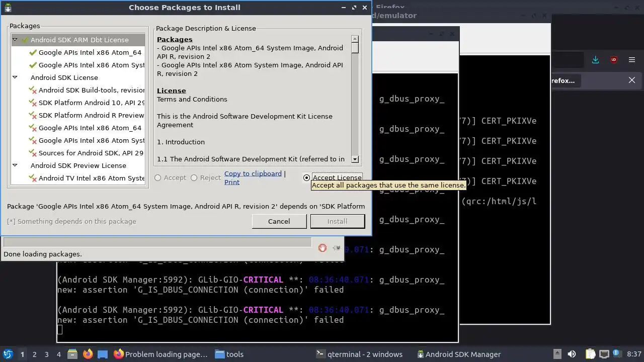Viewport: 644px width, 362px height.
Task: Open the log window icon beside the stop icon
Action: [336, 247]
